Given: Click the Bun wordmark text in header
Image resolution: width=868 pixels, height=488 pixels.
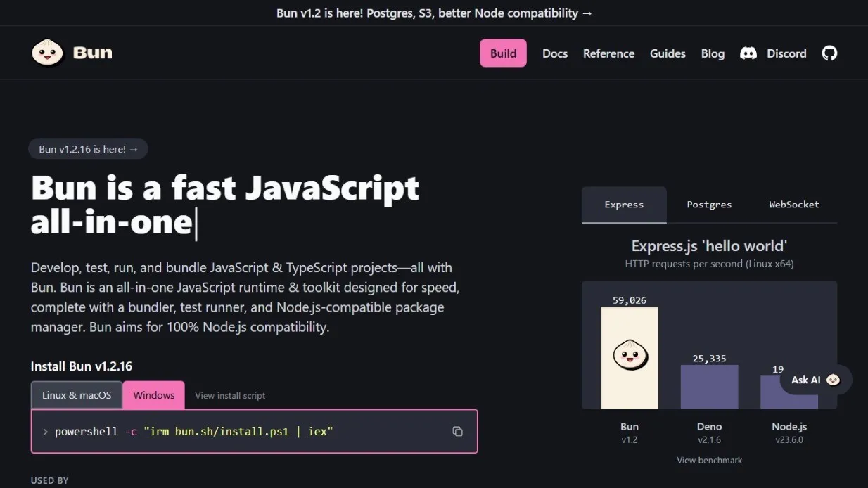Looking at the screenshot, I should tap(92, 53).
